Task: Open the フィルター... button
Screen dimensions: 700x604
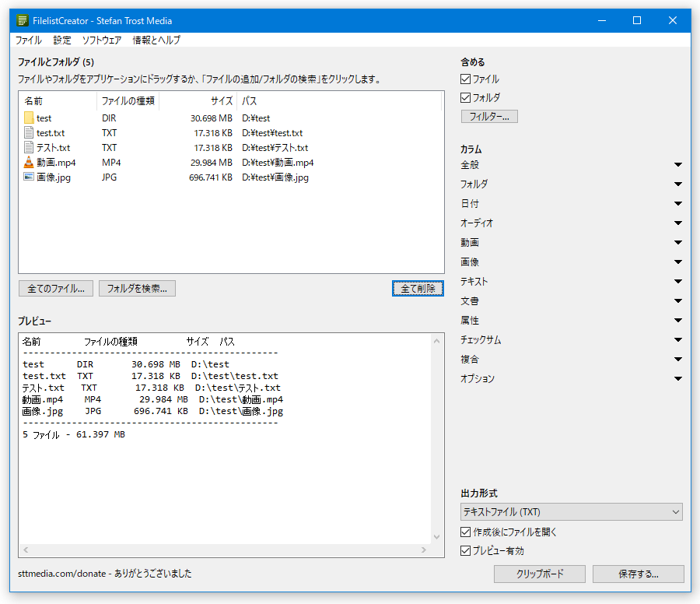Action: tap(489, 117)
